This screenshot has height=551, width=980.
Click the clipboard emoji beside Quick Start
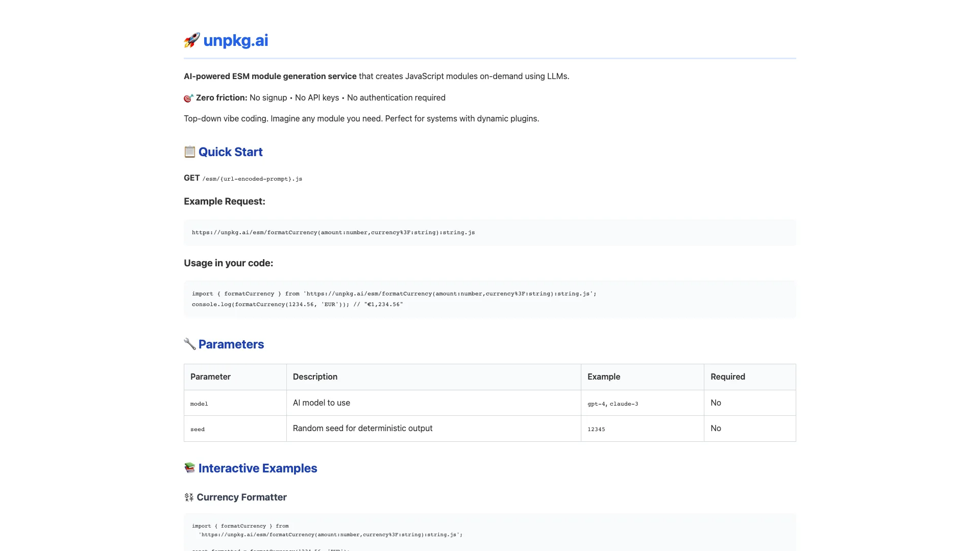(x=190, y=152)
